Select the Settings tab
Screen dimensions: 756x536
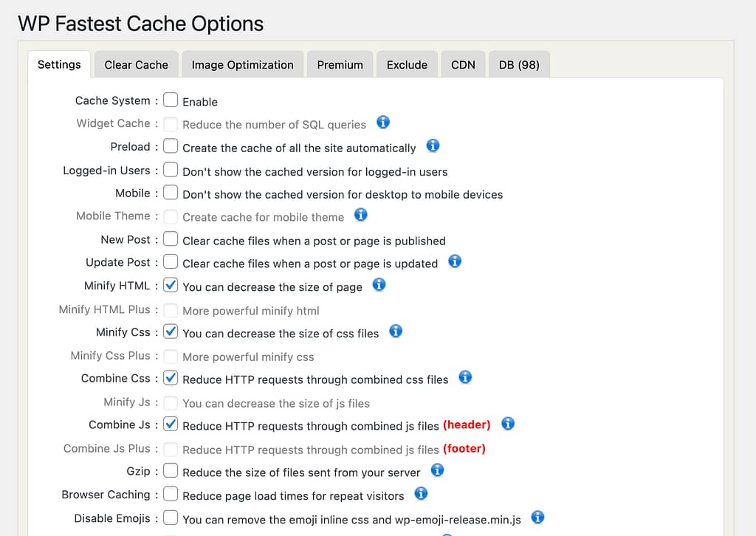59,64
